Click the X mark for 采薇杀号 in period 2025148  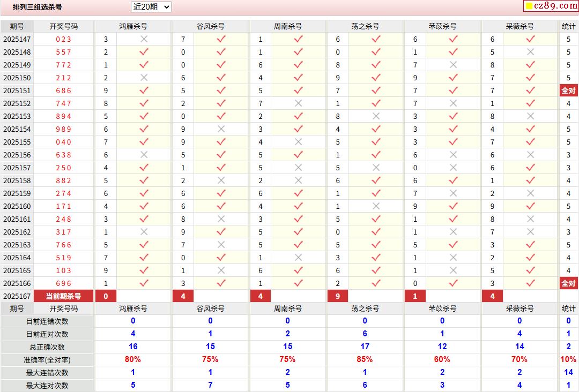click(531, 52)
